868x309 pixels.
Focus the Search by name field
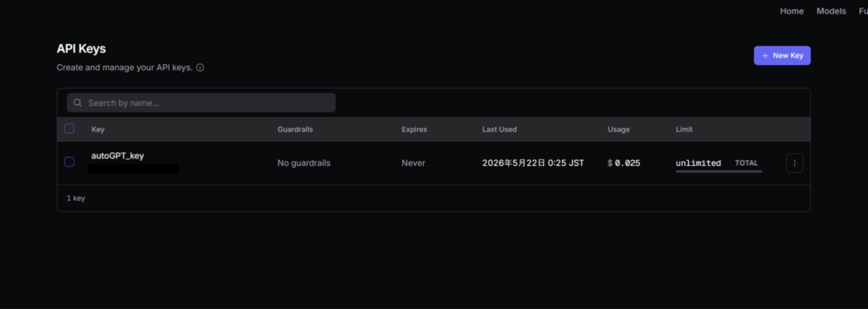click(x=201, y=102)
